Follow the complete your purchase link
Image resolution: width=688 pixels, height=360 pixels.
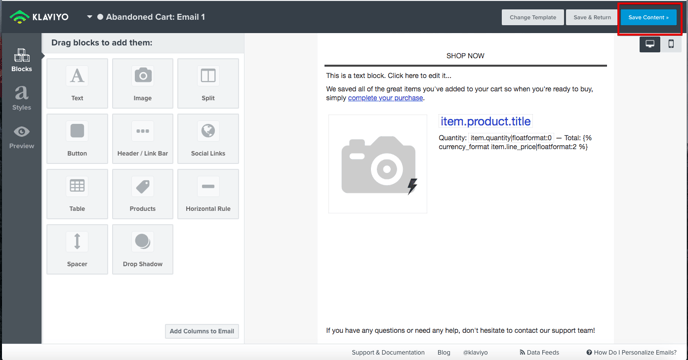tap(385, 98)
